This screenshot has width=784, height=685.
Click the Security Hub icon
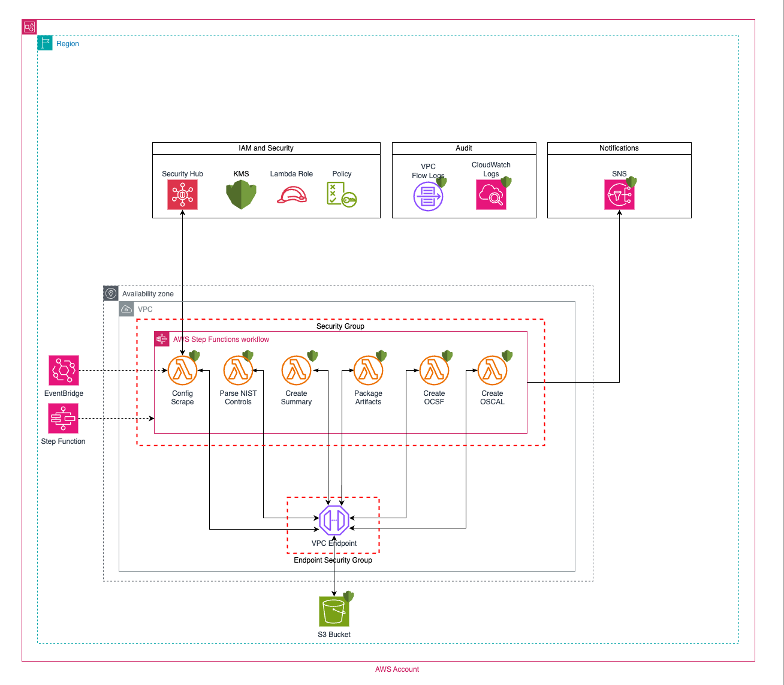182,195
